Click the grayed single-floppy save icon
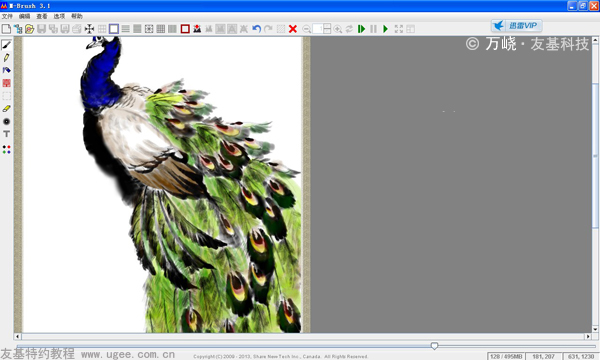Viewport: 600px width, 360px height. tap(41, 29)
